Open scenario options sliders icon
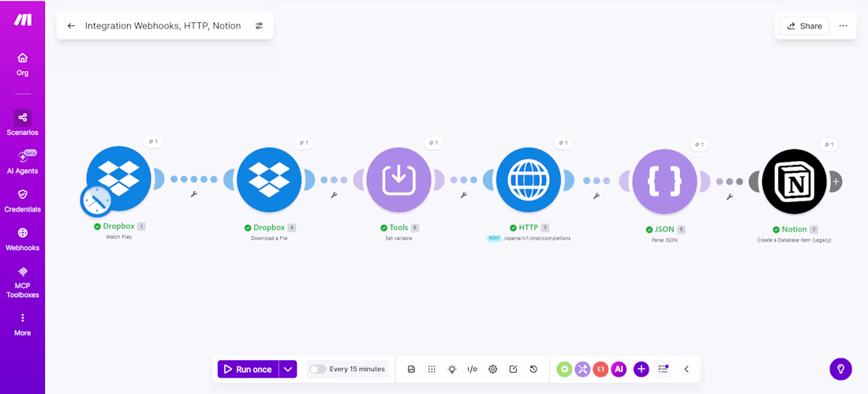The image size is (868, 394). pyautogui.click(x=259, y=25)
